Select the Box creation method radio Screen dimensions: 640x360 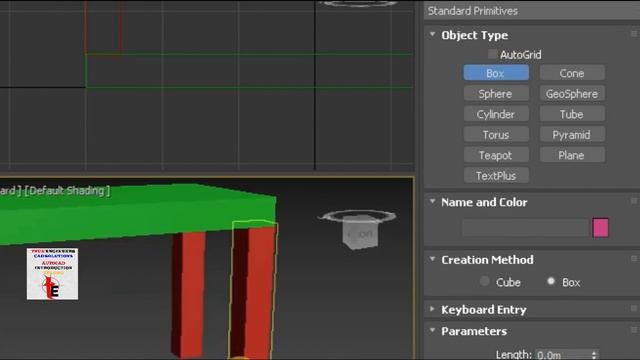(x=551, y=281)
